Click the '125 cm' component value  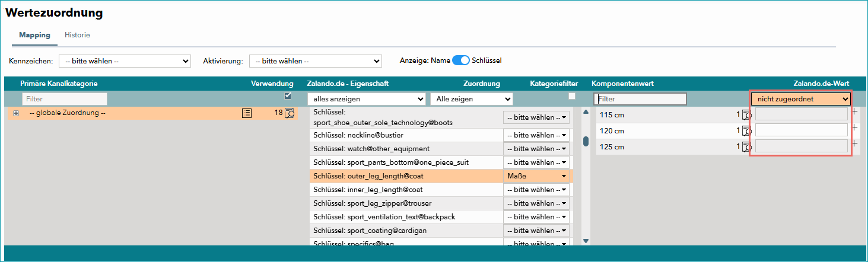tap(612, 147)
